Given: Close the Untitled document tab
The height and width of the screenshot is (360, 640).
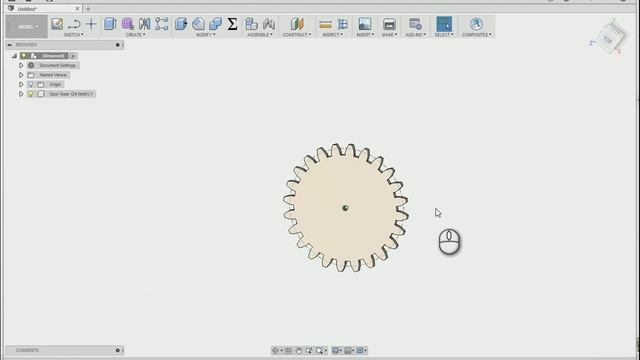Looking at the screenshot, I should [77, 9].
